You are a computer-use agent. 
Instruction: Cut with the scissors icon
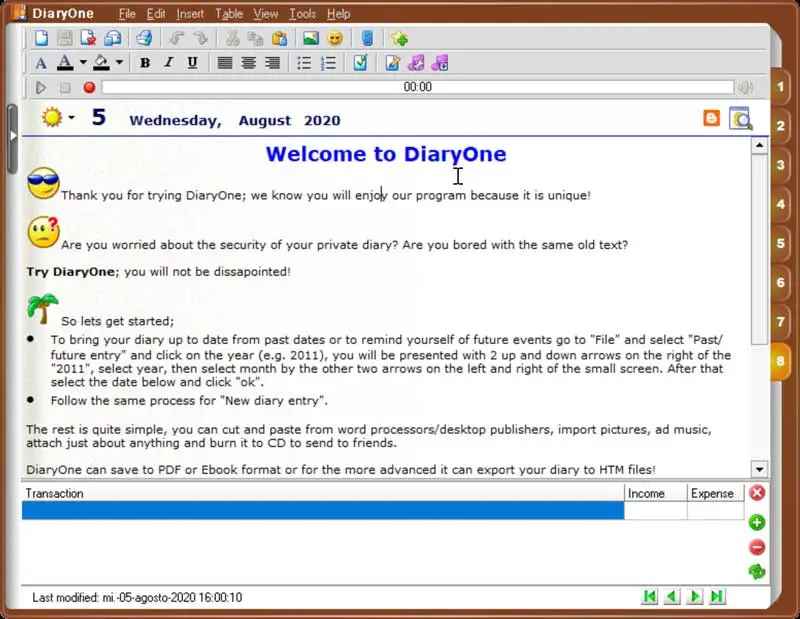point(232,38)
